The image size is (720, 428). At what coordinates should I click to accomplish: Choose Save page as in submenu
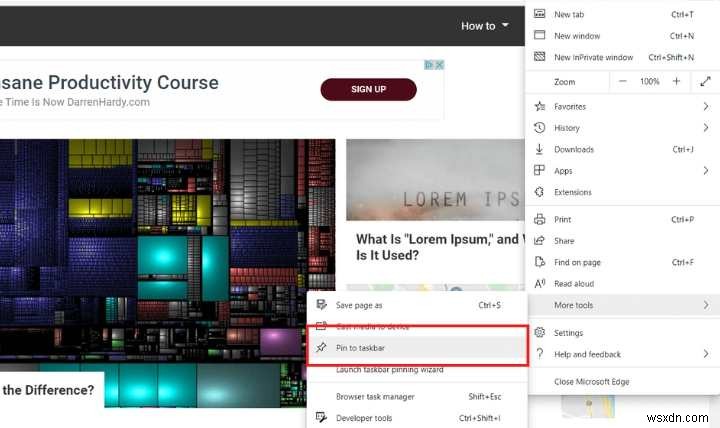coord(417,305)
